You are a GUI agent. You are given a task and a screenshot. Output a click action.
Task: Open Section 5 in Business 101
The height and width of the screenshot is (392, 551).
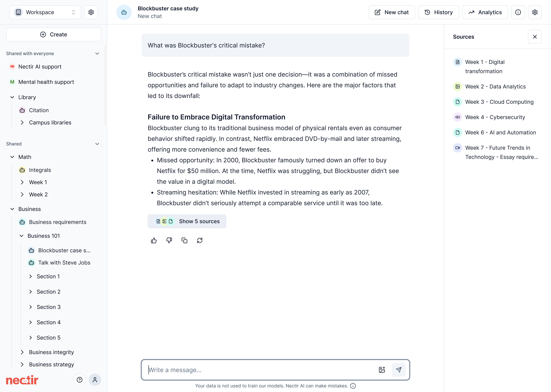point(48,338)
